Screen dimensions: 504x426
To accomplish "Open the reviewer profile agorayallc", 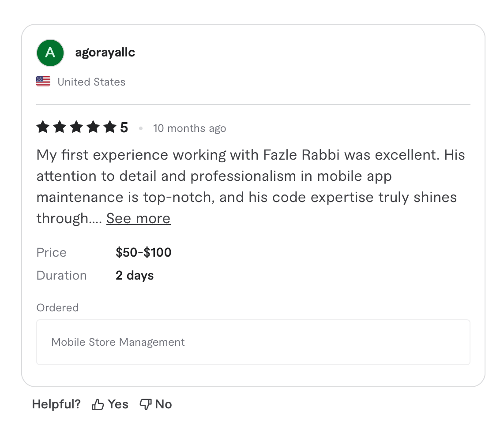I will click(x=105, y=52).
